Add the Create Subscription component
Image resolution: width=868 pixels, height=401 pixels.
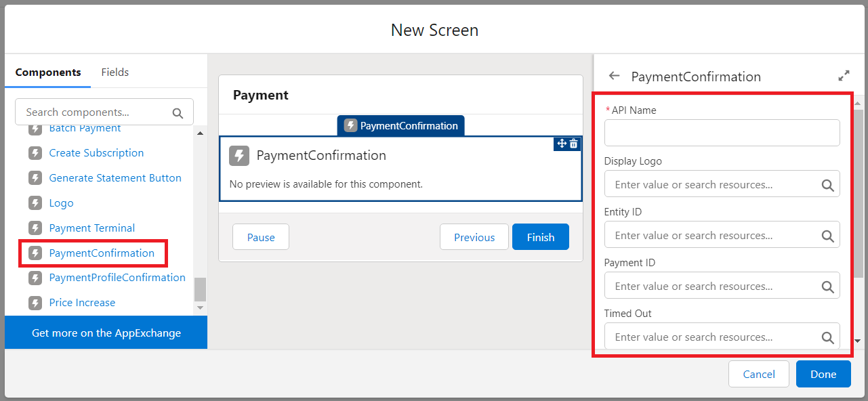pos(96,153)
